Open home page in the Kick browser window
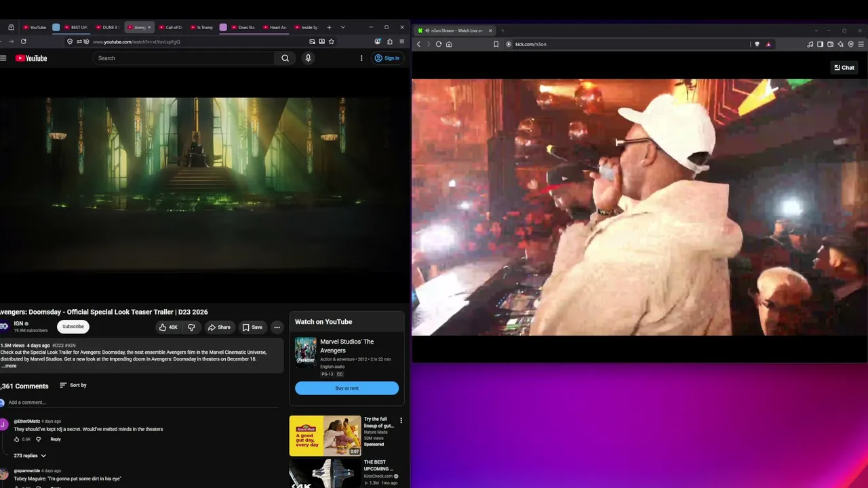Screen dimensions: 868x488 click(449, 44)
